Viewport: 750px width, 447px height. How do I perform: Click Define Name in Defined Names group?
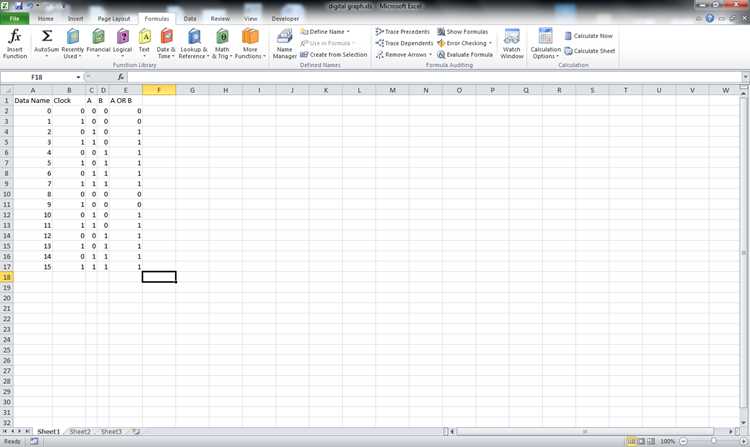pyautogui.click(x=323, y=32)
